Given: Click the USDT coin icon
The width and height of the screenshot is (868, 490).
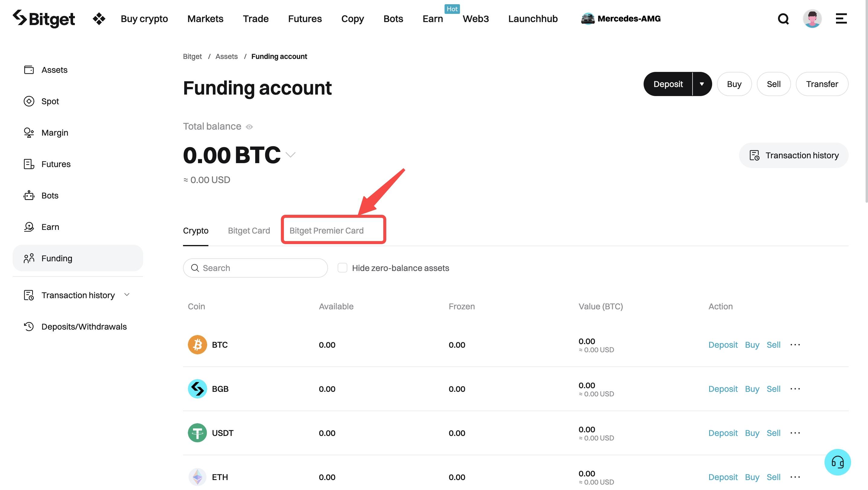Looking at the screenshot, I should pos(197,433).
